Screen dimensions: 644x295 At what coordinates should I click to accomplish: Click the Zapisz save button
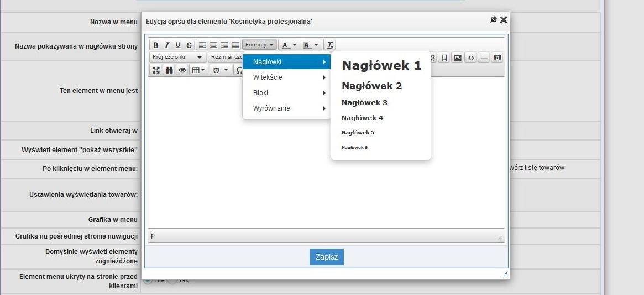click(x=327, y=257)
